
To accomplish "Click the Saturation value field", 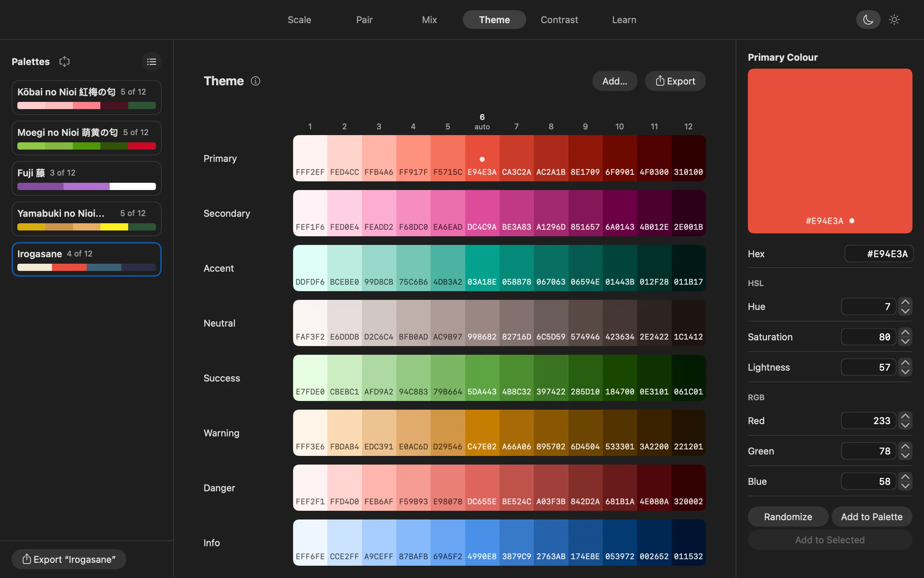I will coord(868,337).
